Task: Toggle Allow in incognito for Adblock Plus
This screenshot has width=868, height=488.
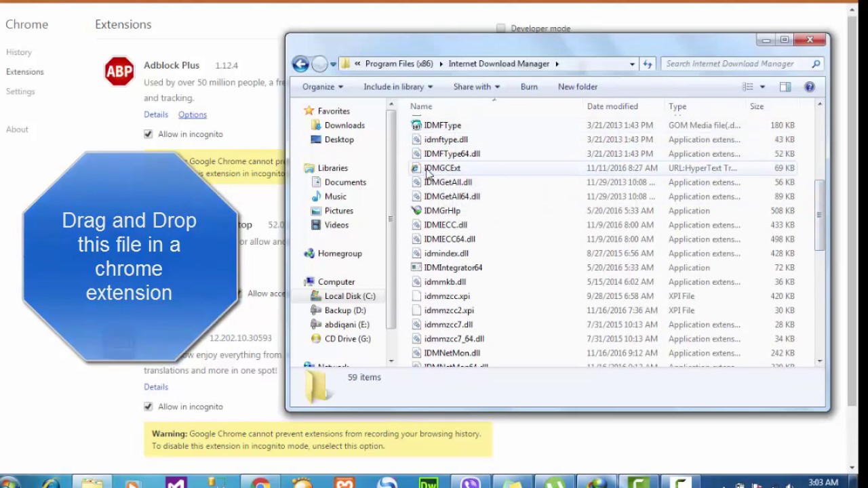Action: tap(148, 134)
